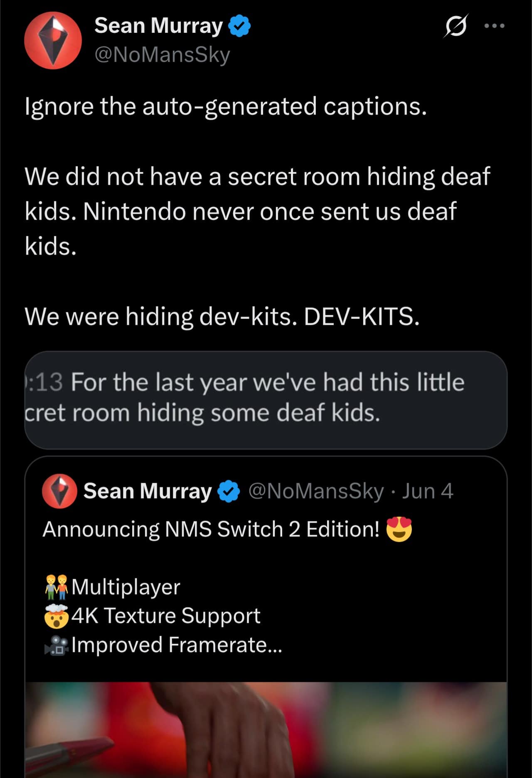Click Sean Murray's name in the quoted tweet

(148, 491)
